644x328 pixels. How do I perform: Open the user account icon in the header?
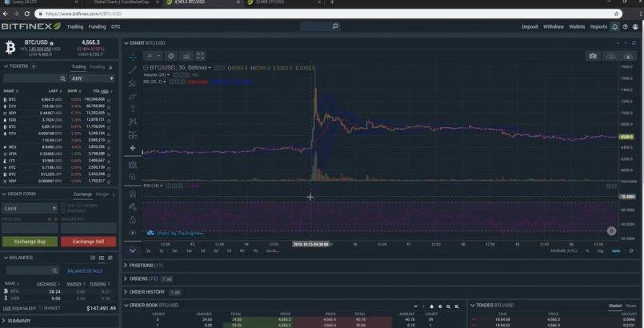(x=635, y=26)
